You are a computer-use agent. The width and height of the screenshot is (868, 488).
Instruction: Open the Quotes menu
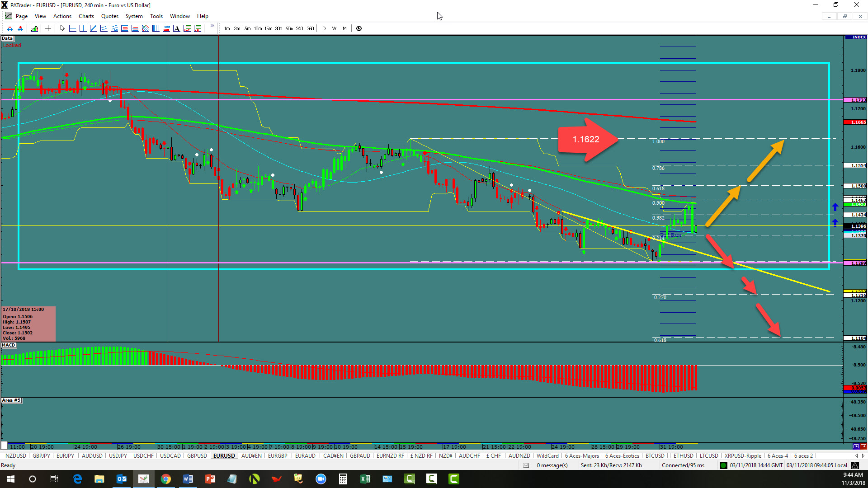pyautogui.click(x=109, y=16)
